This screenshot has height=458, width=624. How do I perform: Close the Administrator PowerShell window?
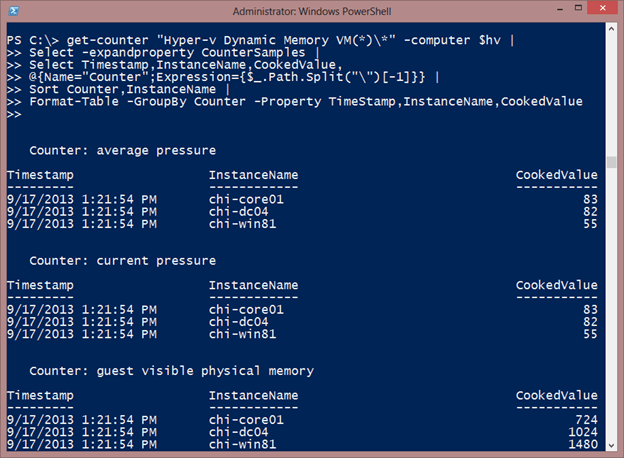[x=602, y=8]
